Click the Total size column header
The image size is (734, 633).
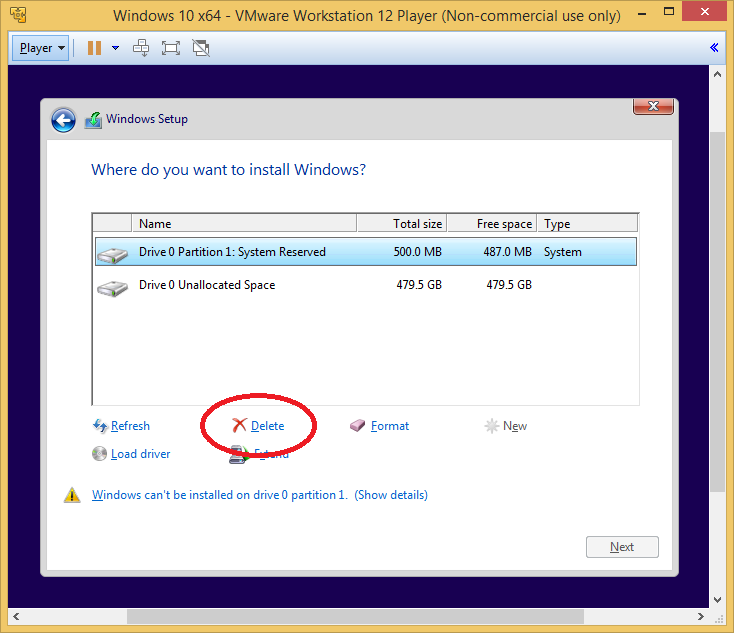pyautogui.click(x=402, y=223)
